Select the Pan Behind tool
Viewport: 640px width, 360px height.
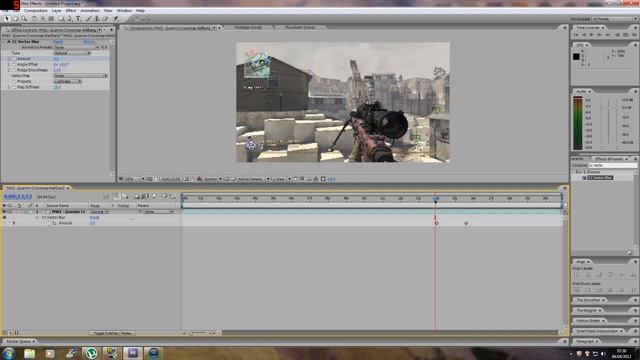(x=51, y=18)
